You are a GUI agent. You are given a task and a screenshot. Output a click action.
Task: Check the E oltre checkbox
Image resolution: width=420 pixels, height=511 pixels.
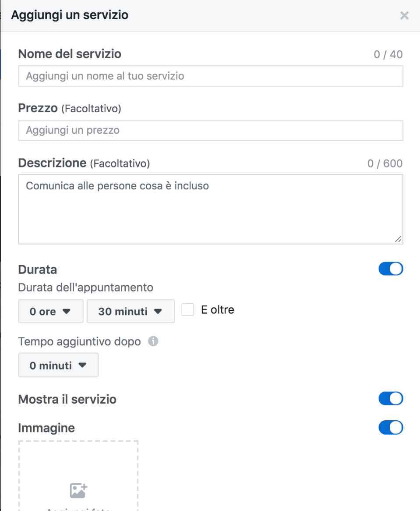point(187,309)
